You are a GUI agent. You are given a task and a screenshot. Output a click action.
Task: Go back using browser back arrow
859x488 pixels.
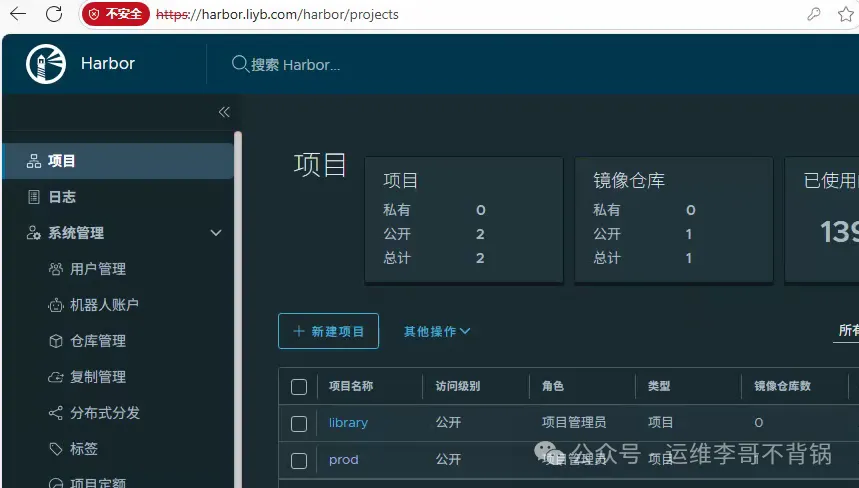20,14
